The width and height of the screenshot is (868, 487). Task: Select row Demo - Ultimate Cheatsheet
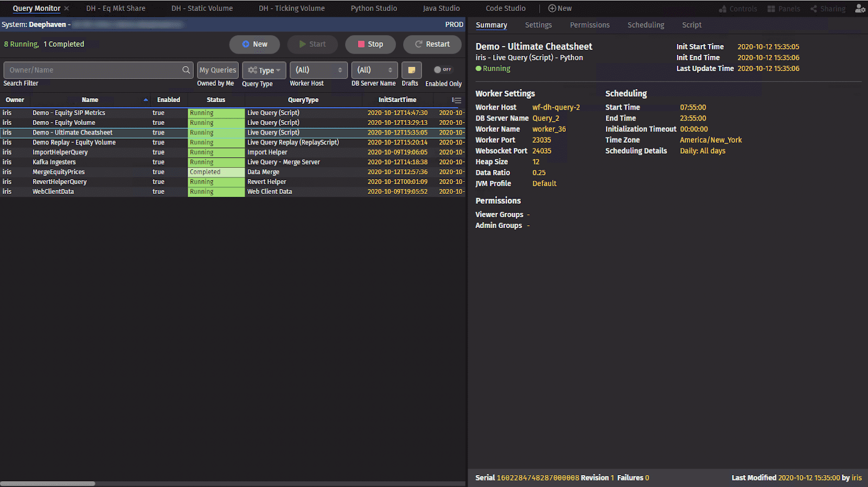(x=233, y=132)
